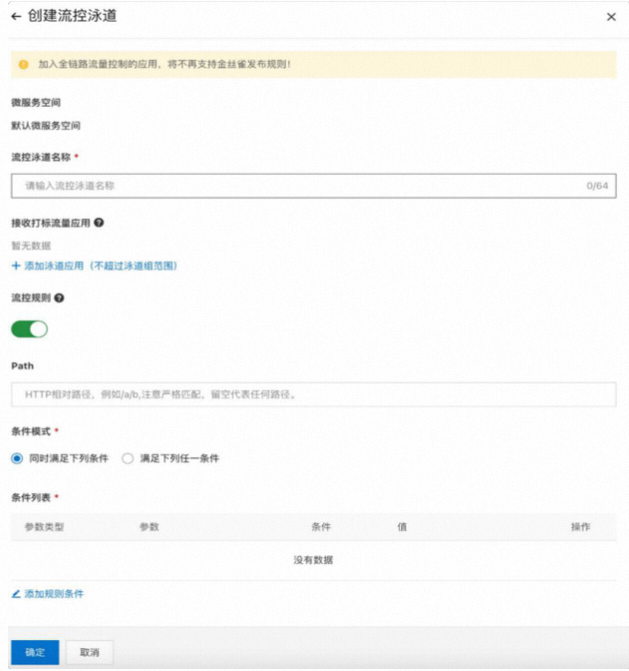Cancel with the 取消 button
629x671 pixels.
click(x=89, y=652)
